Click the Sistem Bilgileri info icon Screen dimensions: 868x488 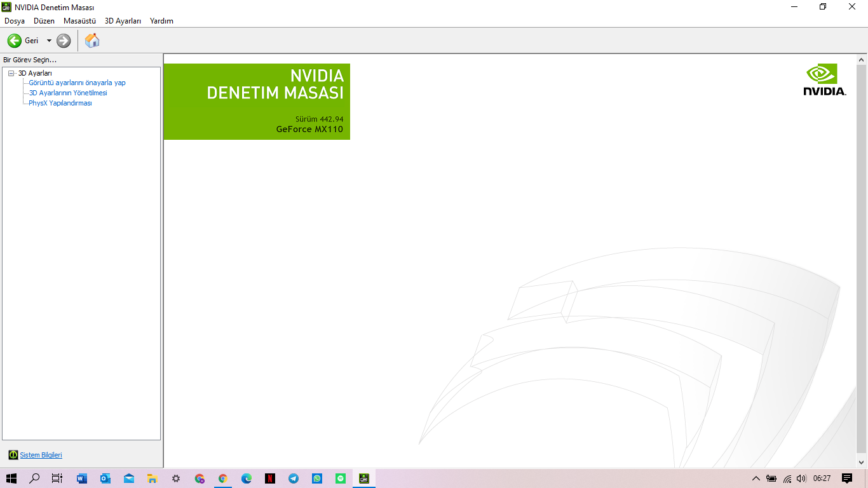click(x=13, y=455)
